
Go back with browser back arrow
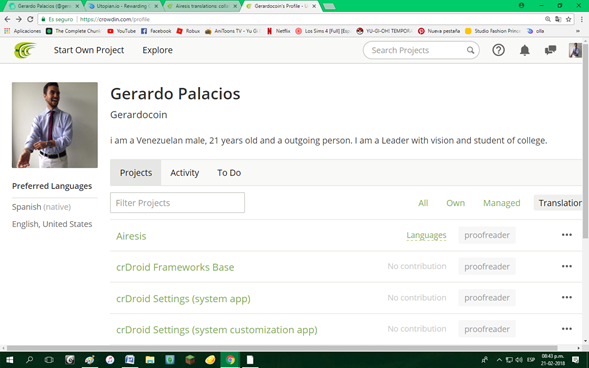click(x=7, y=19)
